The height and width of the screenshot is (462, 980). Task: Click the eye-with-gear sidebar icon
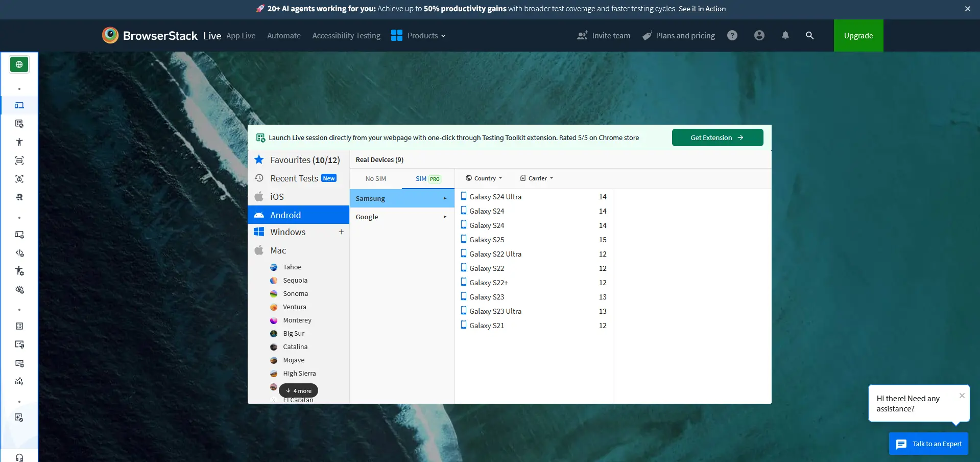tap(19, 290)
